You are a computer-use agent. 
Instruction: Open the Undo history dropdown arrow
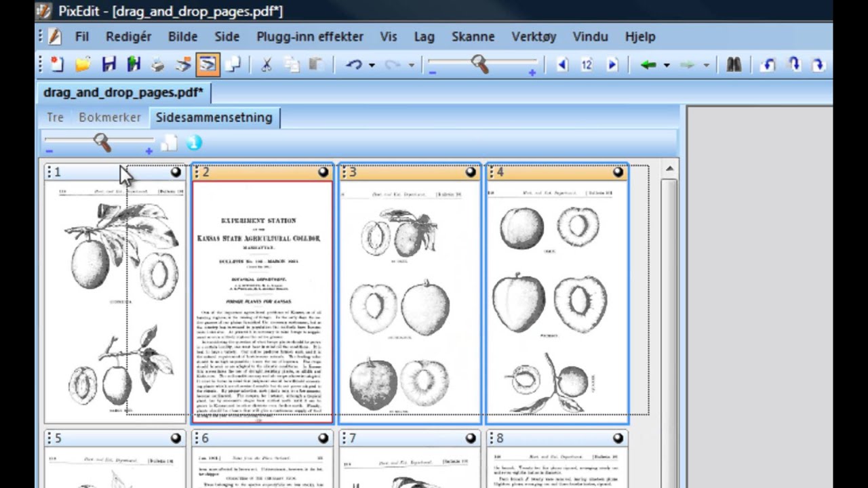[x=372, y=66]
